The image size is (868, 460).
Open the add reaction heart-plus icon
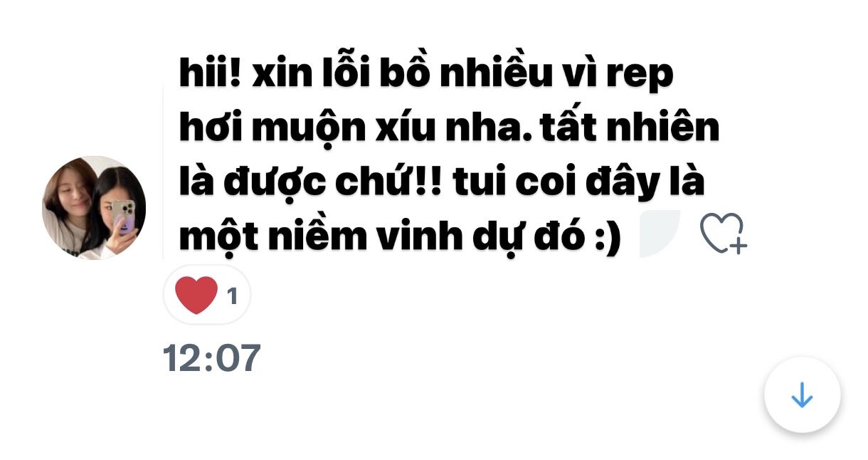[x=722, y=234]
